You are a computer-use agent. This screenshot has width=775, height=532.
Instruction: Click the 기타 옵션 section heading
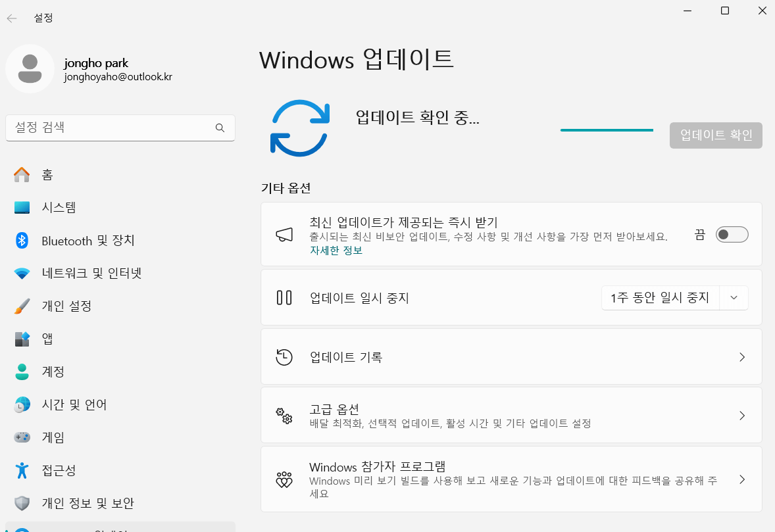click(x=286, y=188)
